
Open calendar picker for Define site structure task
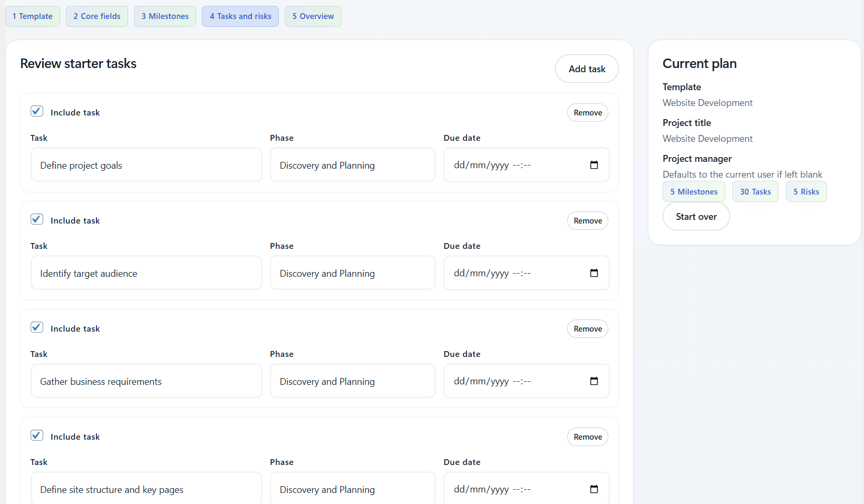594,489
